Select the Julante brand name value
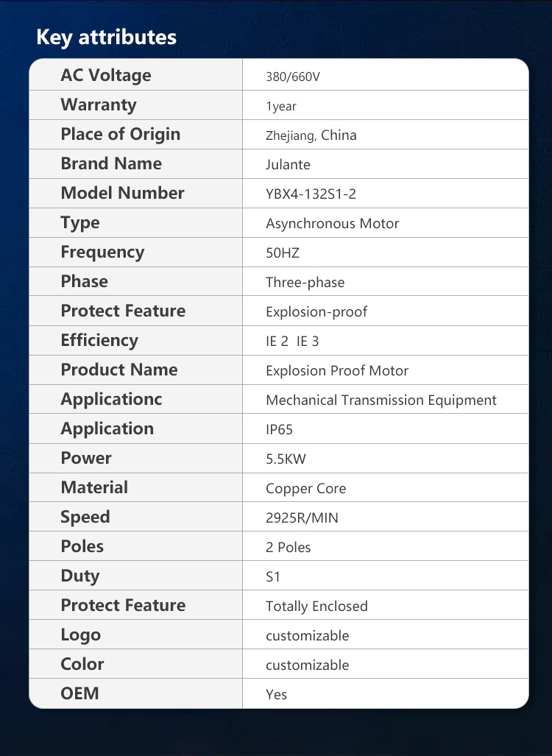This screenshot has height=756, width=552. coord(288,165)
